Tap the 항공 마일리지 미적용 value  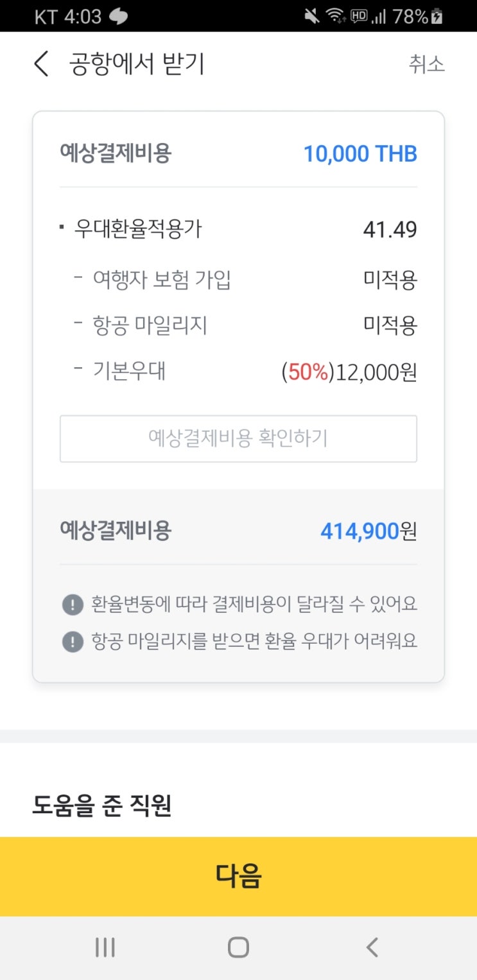coord(390,326)
